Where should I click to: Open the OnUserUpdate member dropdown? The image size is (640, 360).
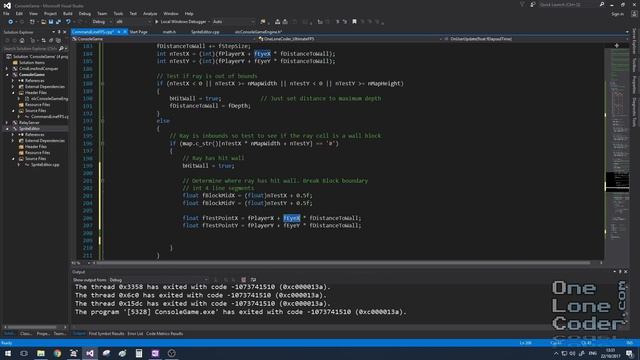(x=535, y=39)
